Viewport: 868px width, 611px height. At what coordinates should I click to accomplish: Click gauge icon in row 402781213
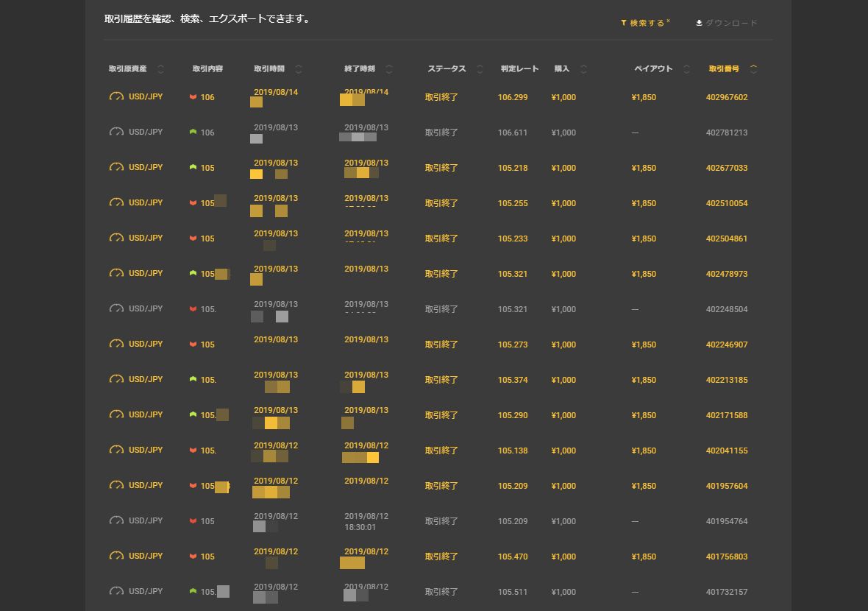pos(116,132)
